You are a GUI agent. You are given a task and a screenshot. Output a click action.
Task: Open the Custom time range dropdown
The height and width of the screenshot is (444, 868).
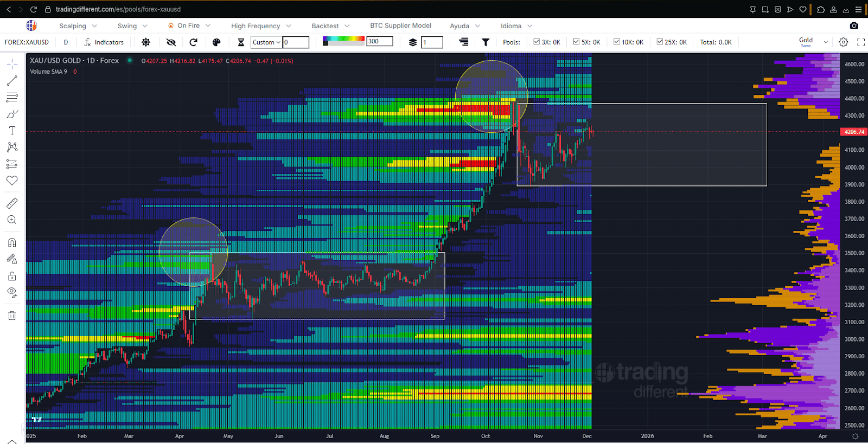(x=266, y=42)
